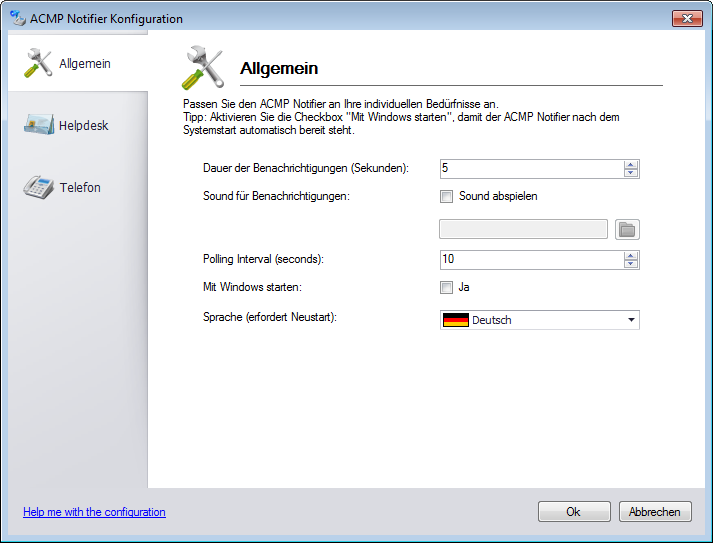Viewport: 713px width, 543px height.
Task: Switch to the Telefon tab
Action: (x=80, y=188)
